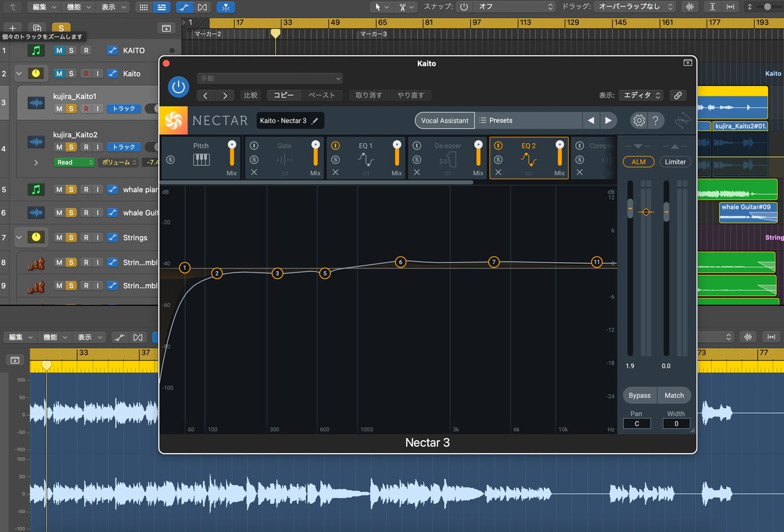
Task: Enable the ALM button
Action: 638,162
